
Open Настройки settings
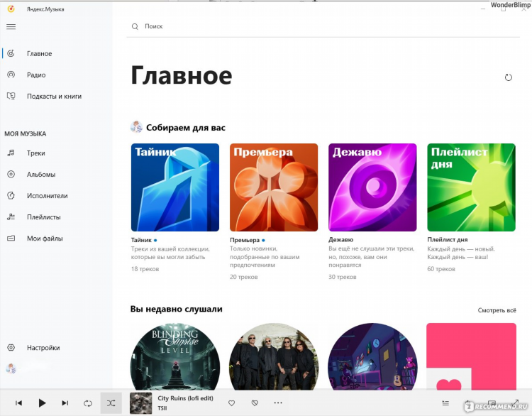56,348
